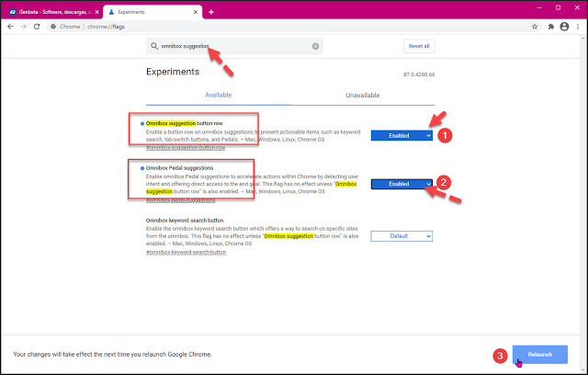
Task: Open the Chrome profile avatar icon
Action: [562, 27]
